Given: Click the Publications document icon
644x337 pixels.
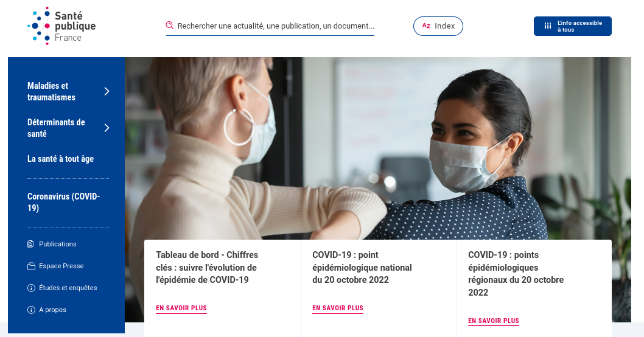Looking at the screenshot, I should tap(31, 244).
